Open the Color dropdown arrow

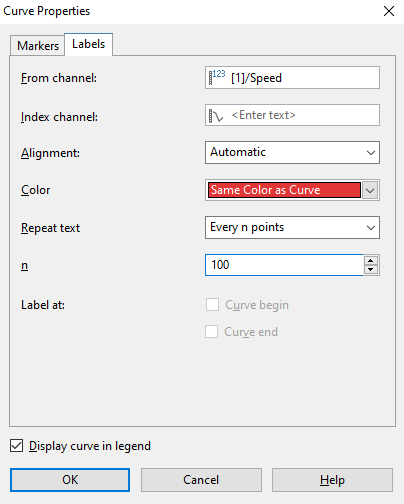[370, 190]
